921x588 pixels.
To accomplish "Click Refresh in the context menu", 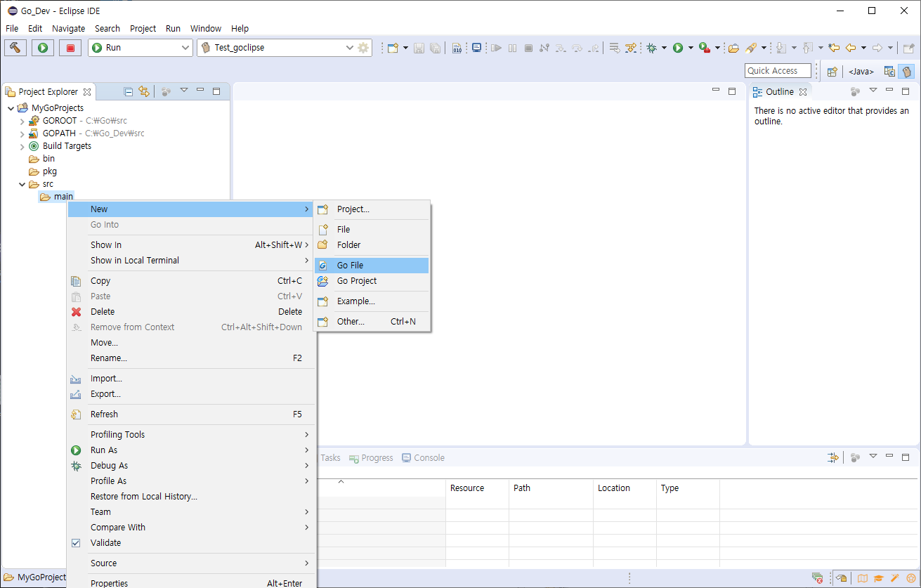I will (x=190, y=414).
